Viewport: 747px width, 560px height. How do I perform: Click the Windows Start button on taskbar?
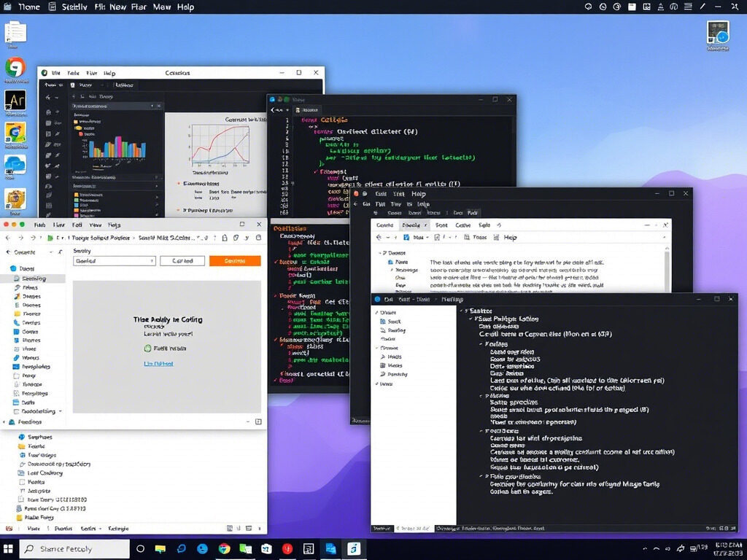(x=9, y=548)
